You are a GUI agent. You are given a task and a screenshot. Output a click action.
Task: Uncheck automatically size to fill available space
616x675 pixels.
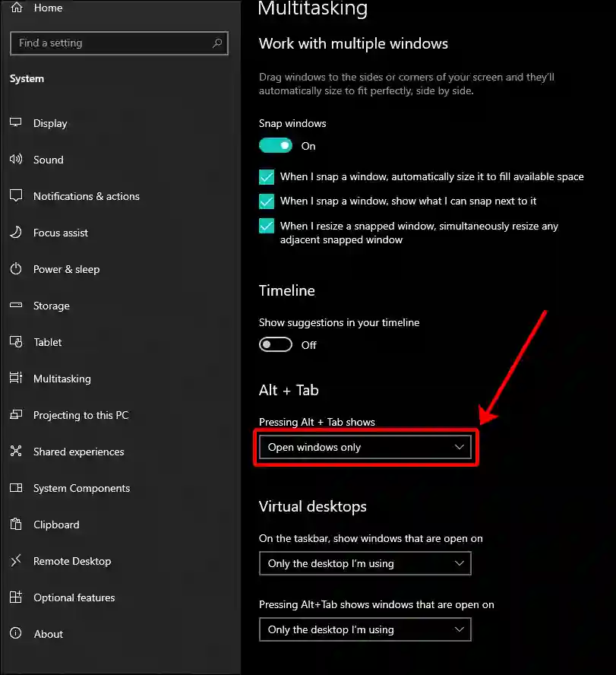tap(267, 177)
